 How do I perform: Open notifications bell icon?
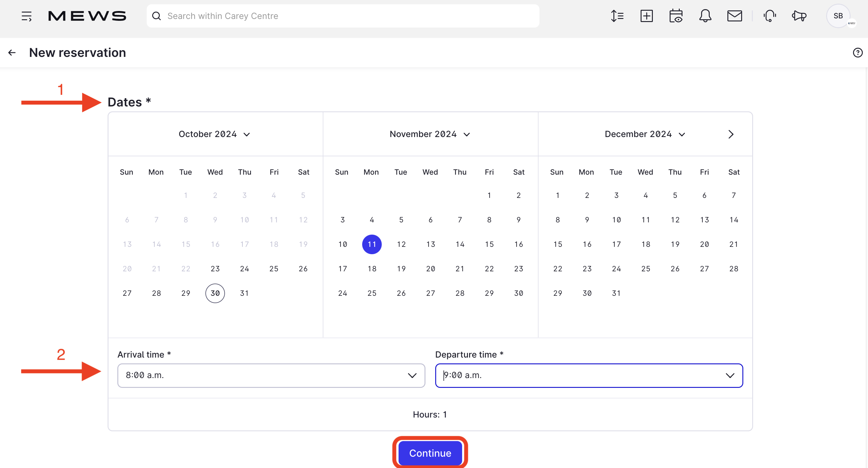[705, 16]
